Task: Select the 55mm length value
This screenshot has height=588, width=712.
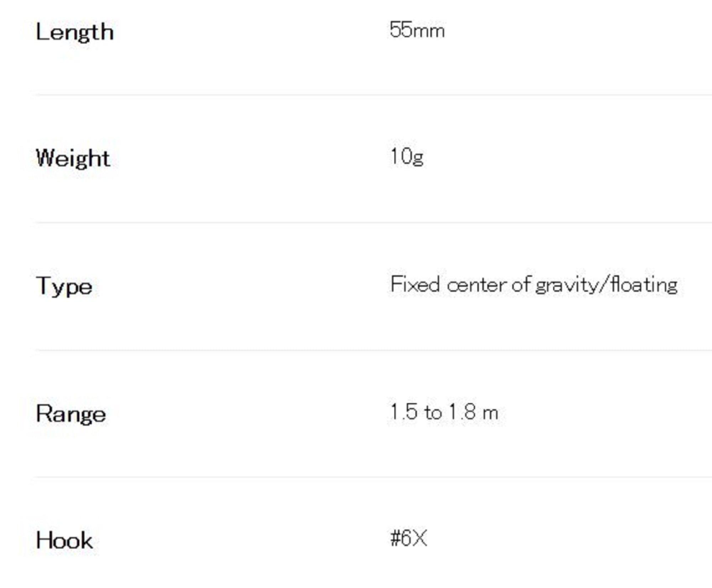Action: [x=417, y=30]
